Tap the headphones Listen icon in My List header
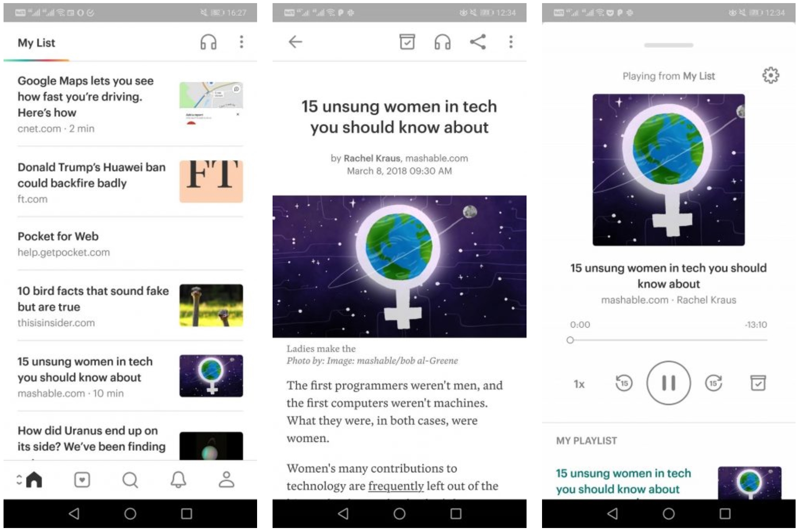800x532 pixels. click(x=208, y=42)
